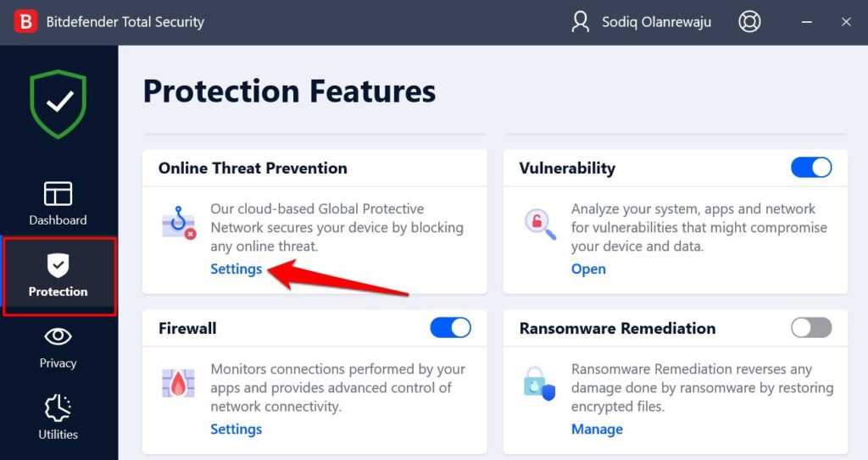Screen dimensions: 868x460
Task: Open the user account profile icon
Action: point(581,22)
